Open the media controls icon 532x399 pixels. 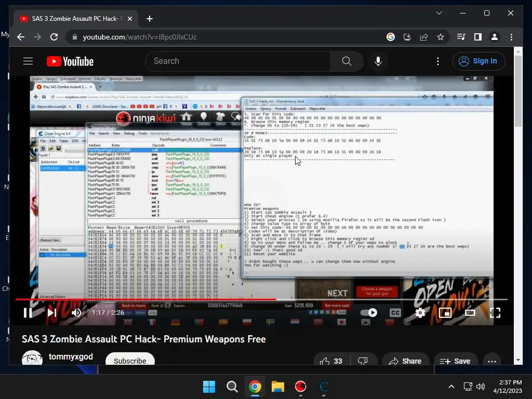tap(461, 37)
